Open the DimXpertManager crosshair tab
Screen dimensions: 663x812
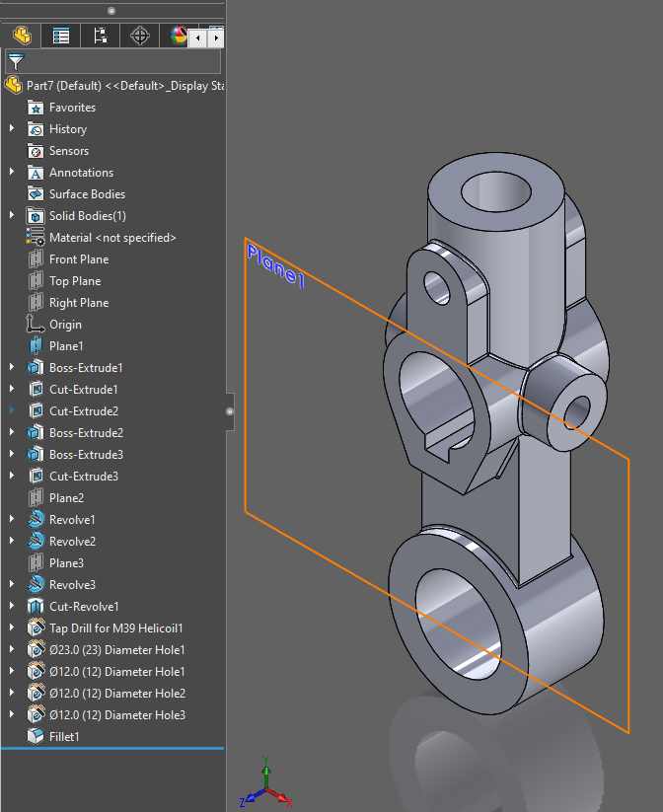tap(140, 37)
